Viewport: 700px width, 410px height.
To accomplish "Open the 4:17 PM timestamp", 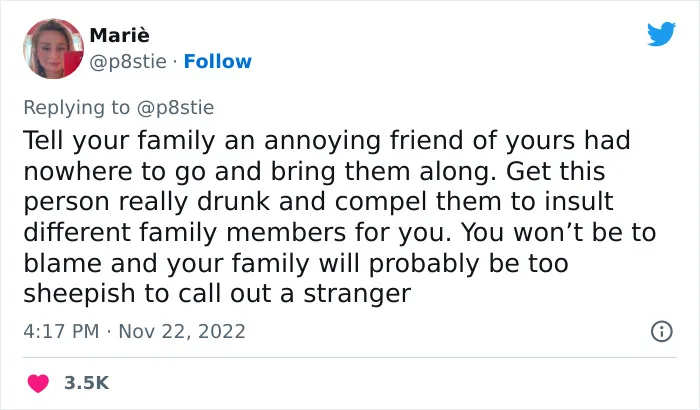I will pos(61,331).
